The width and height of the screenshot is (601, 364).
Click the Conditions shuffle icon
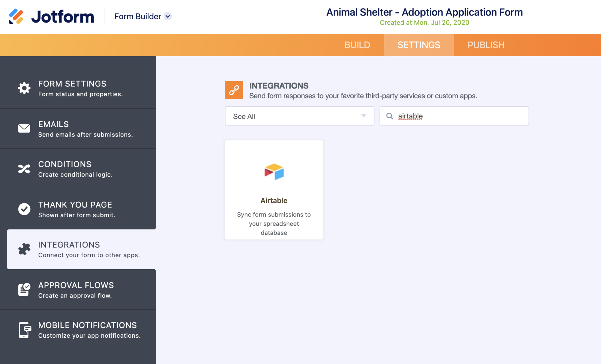[24, 169]
